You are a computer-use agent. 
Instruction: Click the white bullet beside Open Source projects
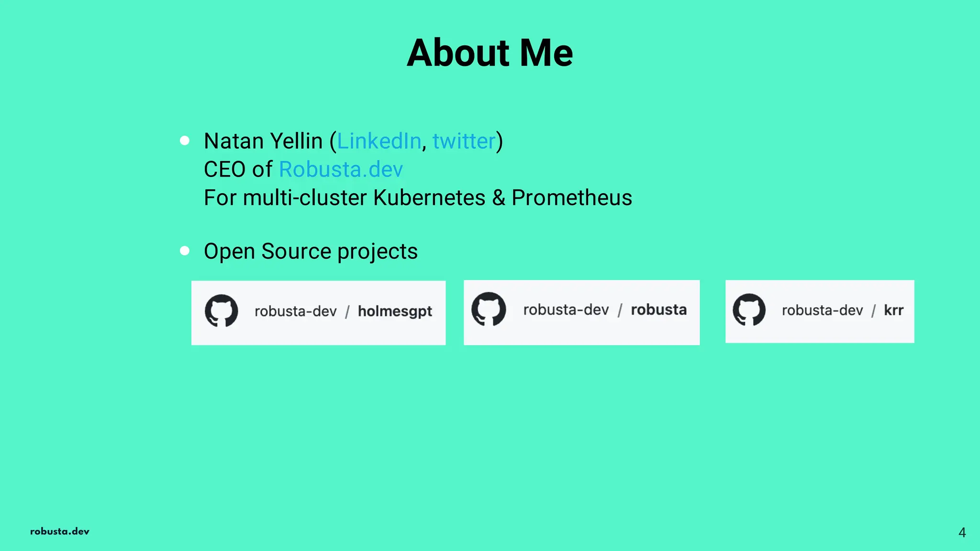[x=185, y=251]
